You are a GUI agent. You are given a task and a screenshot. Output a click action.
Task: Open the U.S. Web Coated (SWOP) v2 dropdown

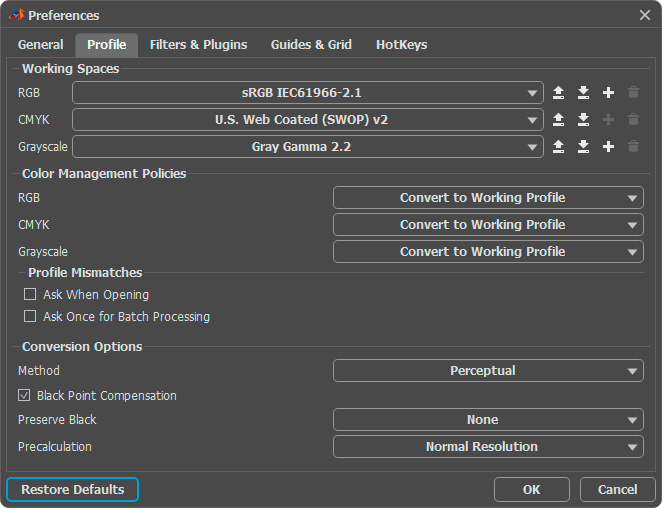(x=308, y=120)
